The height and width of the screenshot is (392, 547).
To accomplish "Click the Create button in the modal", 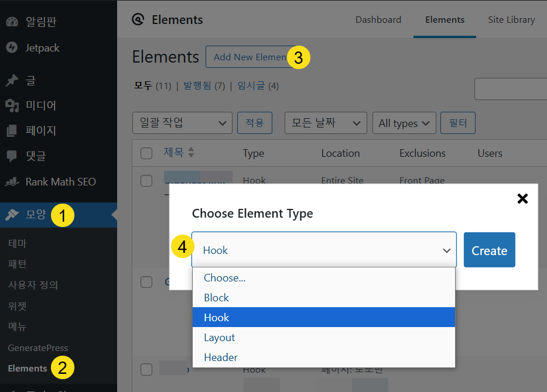I will [x=489, y=250].
